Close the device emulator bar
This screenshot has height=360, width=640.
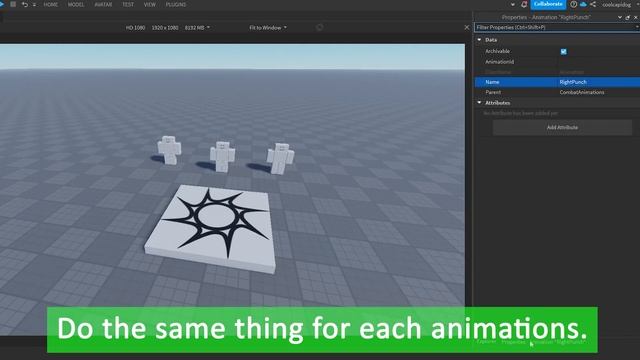(x=467, y=27)
